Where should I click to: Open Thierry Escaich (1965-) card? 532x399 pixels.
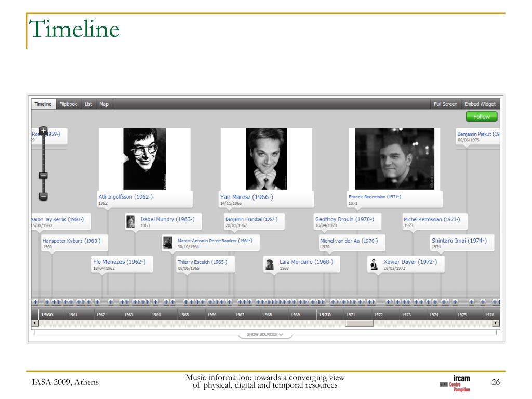(x=205, y=264)
